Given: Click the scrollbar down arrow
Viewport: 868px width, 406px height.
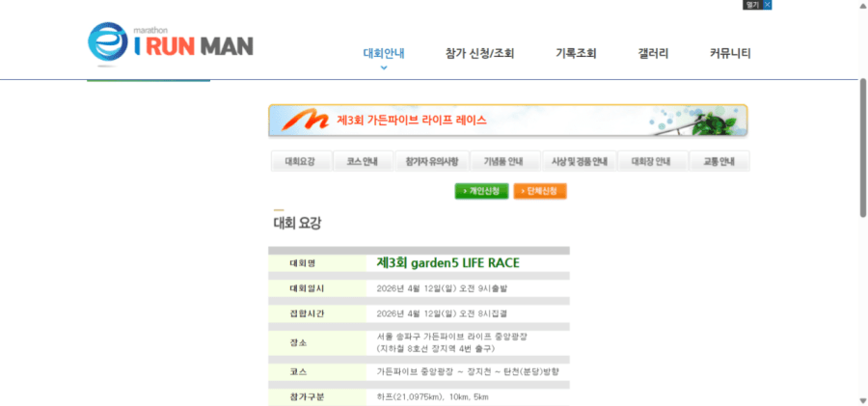Looking at the screenshot, I should [x=863, y=400].
